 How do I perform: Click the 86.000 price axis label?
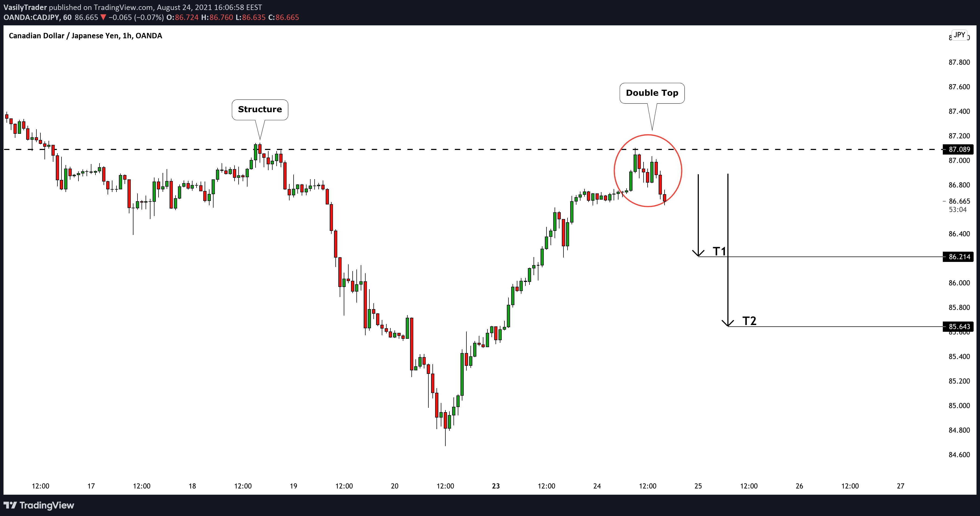point(959,283)
